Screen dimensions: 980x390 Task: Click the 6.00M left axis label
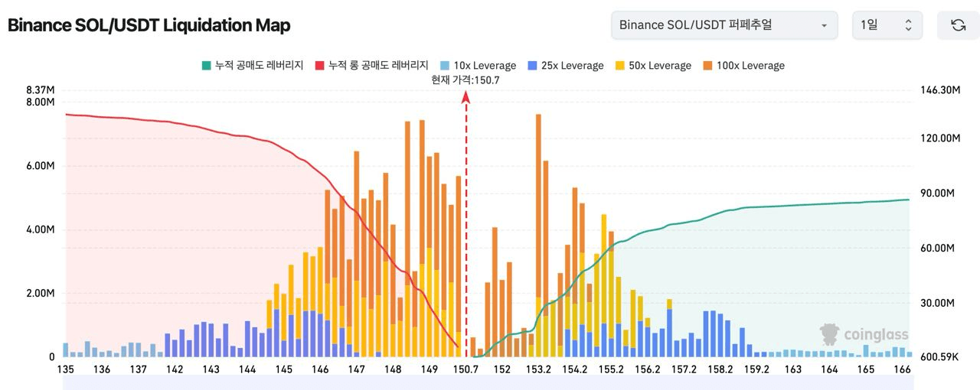(40, 166)
